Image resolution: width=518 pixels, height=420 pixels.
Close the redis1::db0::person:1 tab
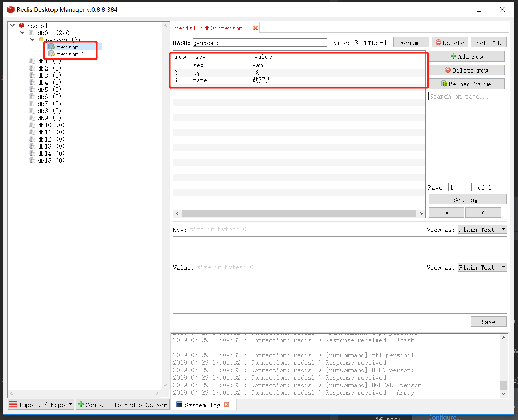tap(255, 28)
